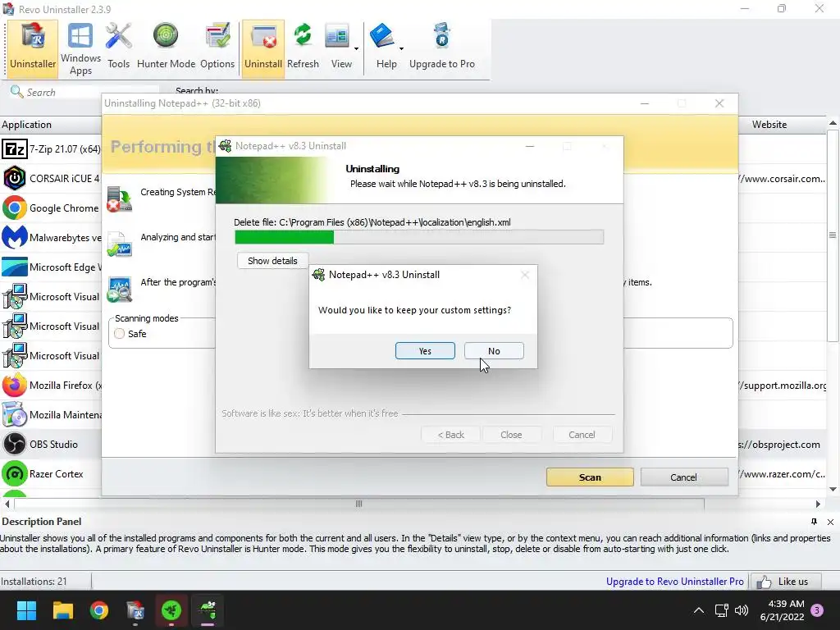Select the Mozilla Firefox list icon
The width and height of the screenshot is (840, 630).
[x=15, y=386]
